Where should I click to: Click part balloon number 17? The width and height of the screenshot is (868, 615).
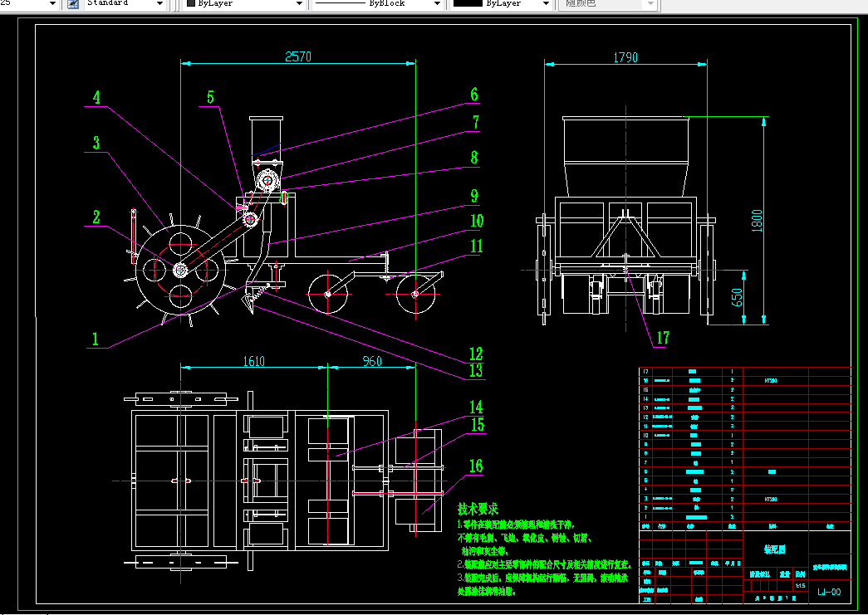(663, 338)
